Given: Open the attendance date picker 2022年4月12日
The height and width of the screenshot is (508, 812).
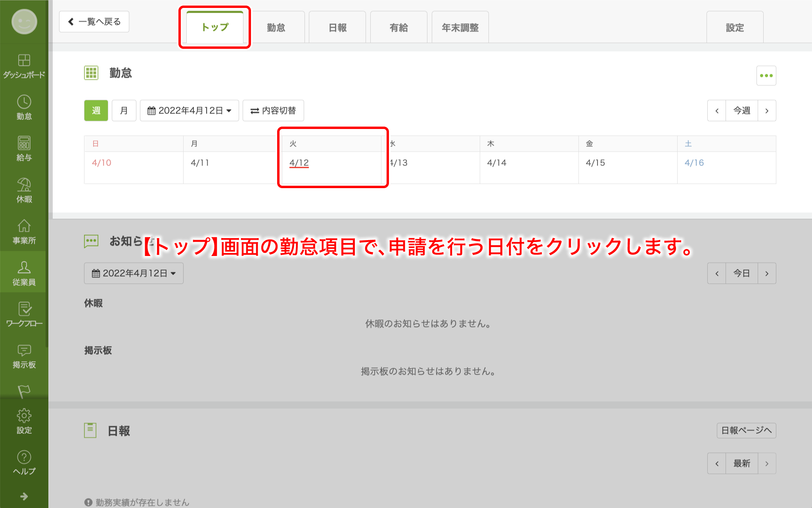Looking at the screenshot, I should (x=189, y=111).
